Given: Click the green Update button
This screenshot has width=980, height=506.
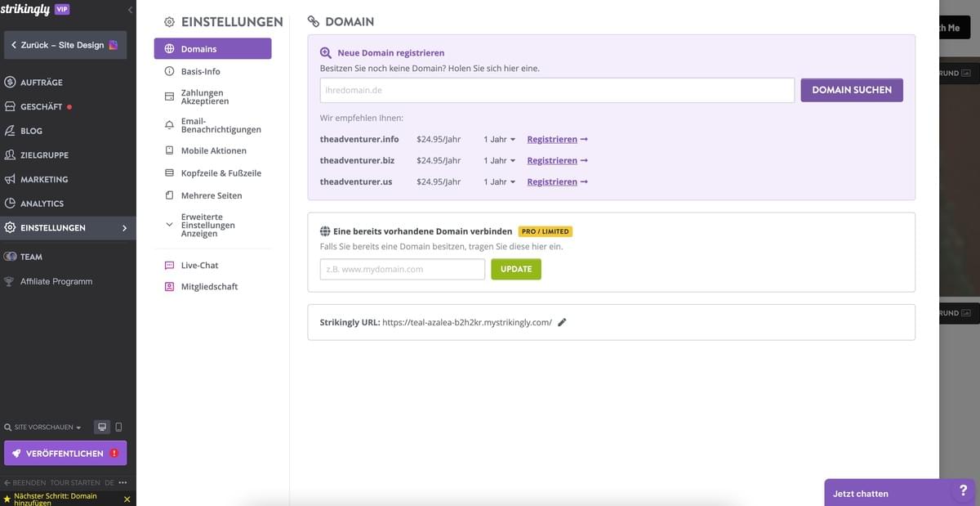Looking at the screenshot, I should pyautogui.click(x=515, y=268).
